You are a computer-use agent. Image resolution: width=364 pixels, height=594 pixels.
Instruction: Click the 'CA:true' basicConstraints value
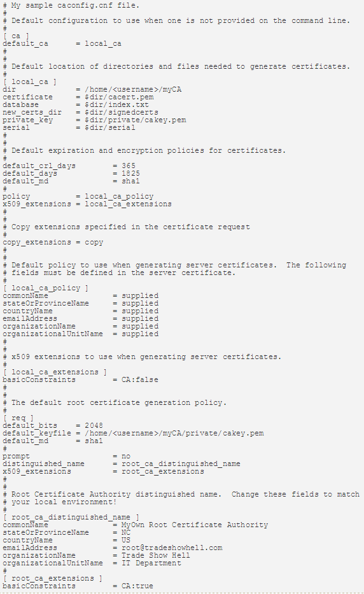coord(137,586)
